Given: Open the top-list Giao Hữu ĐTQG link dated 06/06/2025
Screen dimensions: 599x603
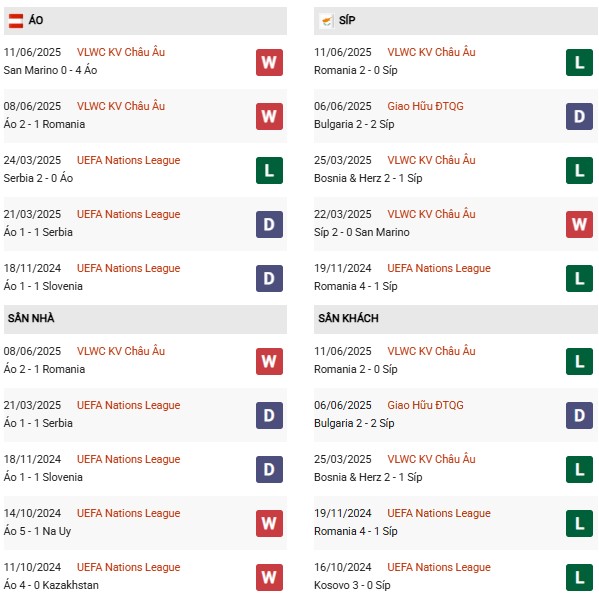Looking at the screenshot, I should click(x=425, y=106).
